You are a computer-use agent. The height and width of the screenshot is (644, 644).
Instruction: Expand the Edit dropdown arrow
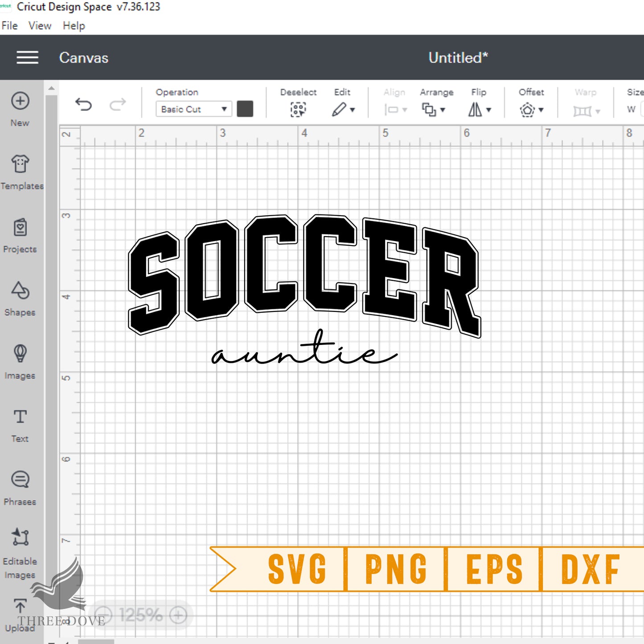[353, 110]
